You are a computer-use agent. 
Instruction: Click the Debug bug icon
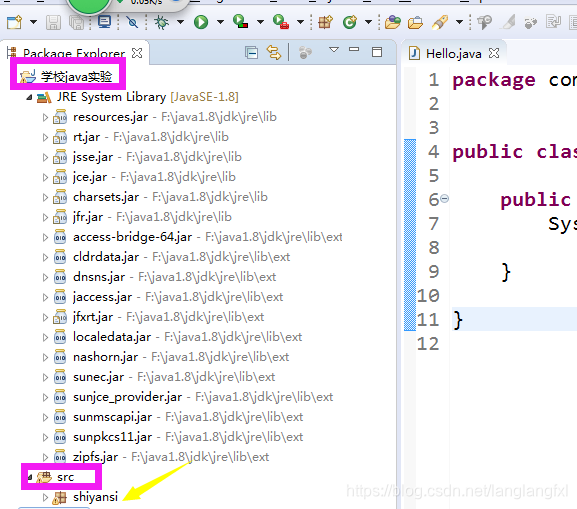point(161,22)
